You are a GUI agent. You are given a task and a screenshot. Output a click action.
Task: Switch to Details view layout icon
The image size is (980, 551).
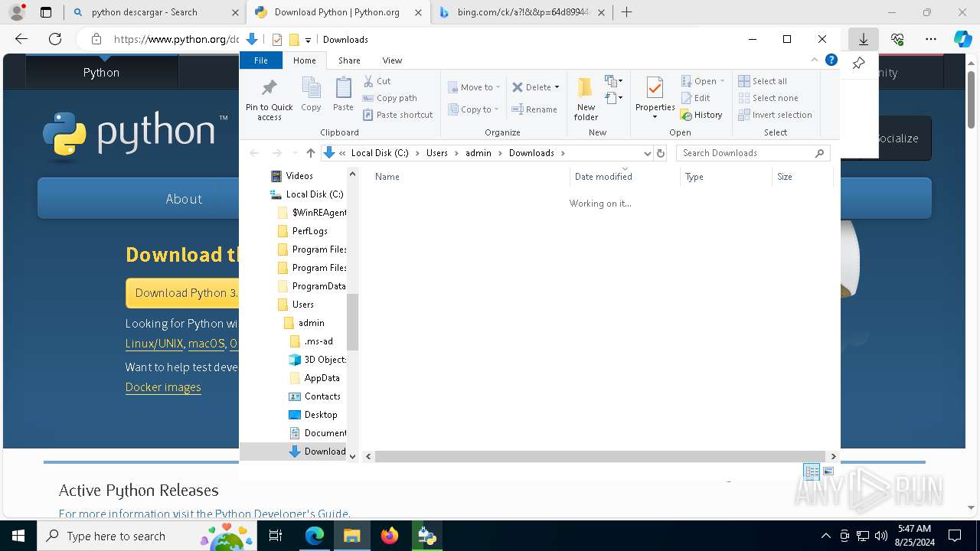(x=811, y=471)
